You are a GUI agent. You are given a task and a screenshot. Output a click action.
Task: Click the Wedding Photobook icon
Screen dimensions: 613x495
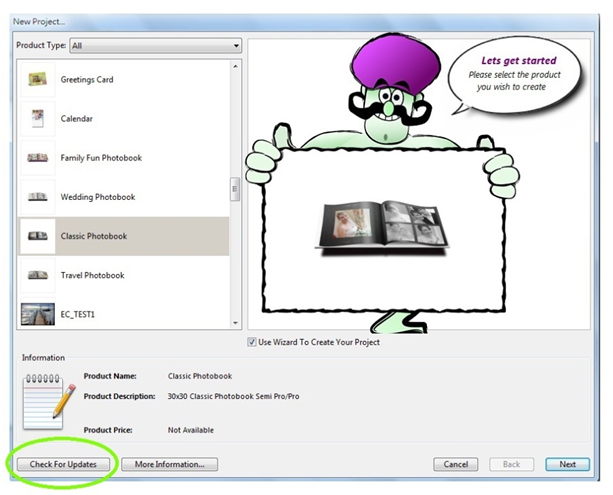click(x=38, y=197)
